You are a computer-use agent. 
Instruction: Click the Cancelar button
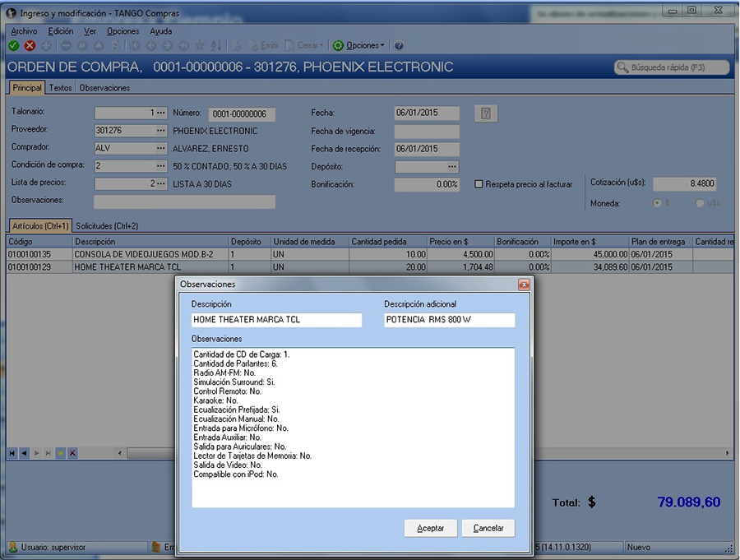click(488, 529)
